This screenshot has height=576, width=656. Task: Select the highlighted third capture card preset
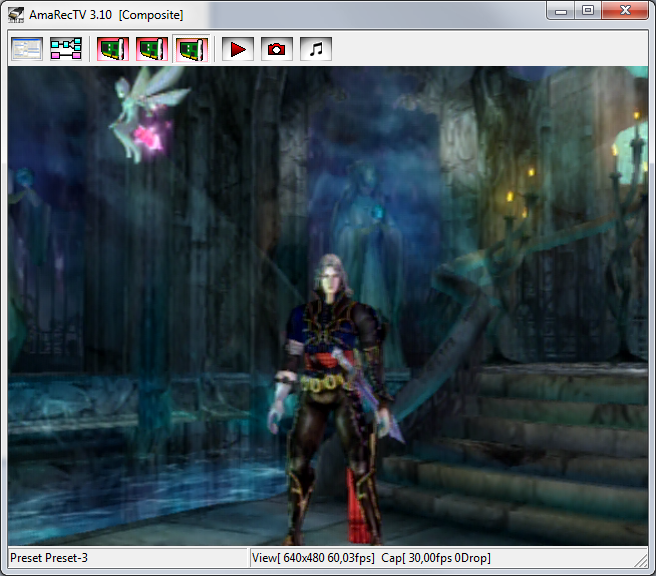pyautogui.click(x=190, y=49)
